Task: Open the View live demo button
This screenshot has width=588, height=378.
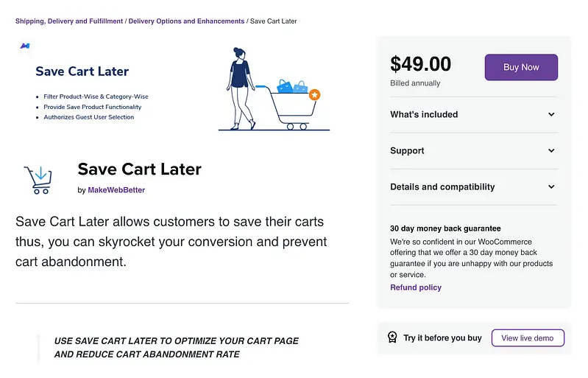Action: [x=527, y=338]
